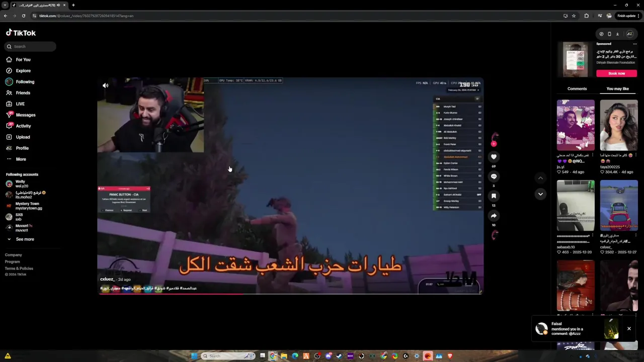
Task: Expand the Company footer section
Action: tap(14, 255)
